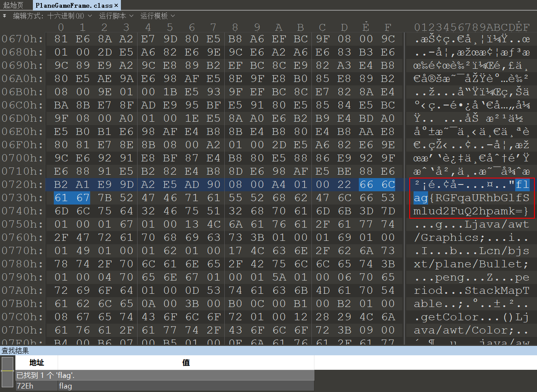Click the small triangle before 编辑方式
Image resolution: width=537 pixels, height=392 pixels.
(x=5, y=15)
